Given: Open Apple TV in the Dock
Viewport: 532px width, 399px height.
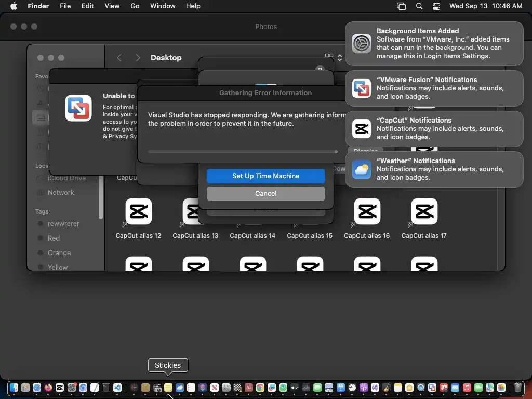Looking at the screenshot, I should click(295, 388).
